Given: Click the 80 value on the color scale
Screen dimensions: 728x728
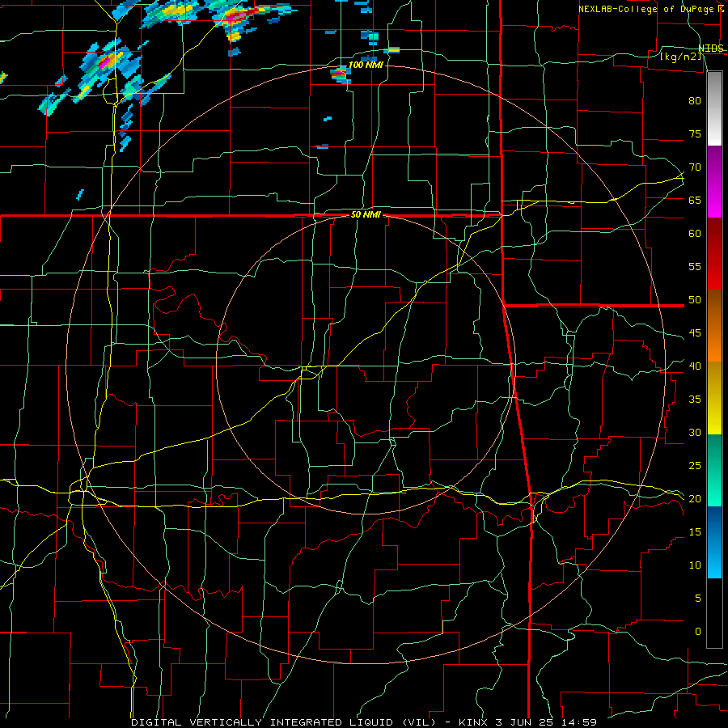Looking at the screenshot, I should (695, 101).
